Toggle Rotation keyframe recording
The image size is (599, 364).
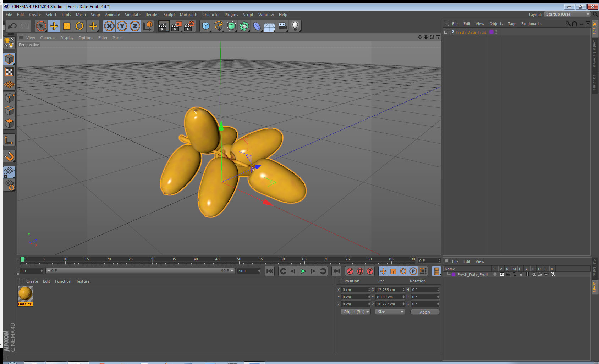(403, 271)
